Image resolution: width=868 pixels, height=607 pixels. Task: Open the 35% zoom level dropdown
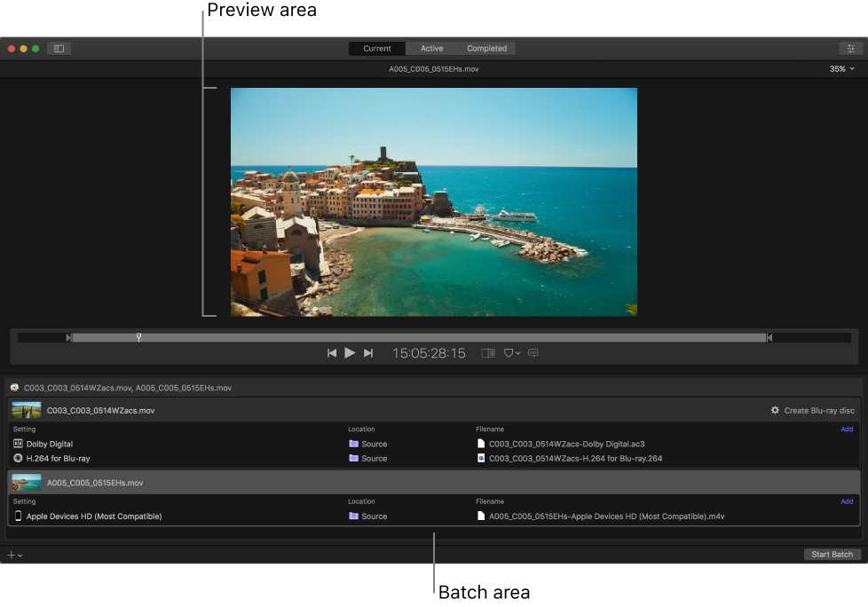tap(840, 67)
